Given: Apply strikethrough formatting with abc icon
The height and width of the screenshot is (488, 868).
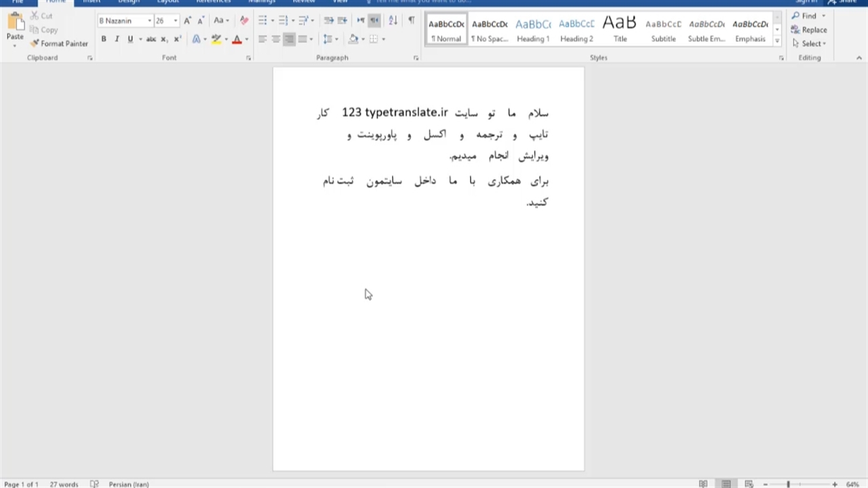Looking at the screenshot, I should tap(151, 39).
